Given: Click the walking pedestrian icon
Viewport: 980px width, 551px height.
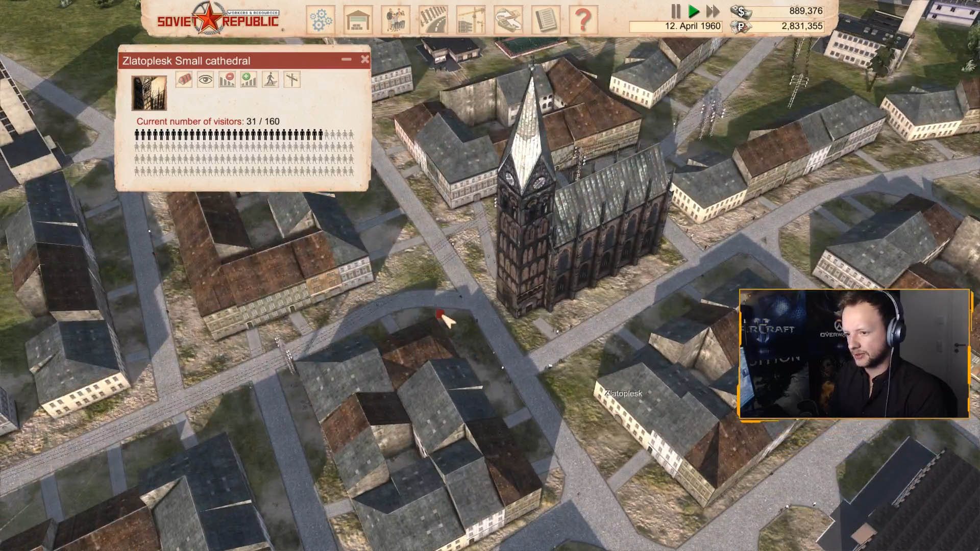Looking at the screenshot, I should [270, 79].
